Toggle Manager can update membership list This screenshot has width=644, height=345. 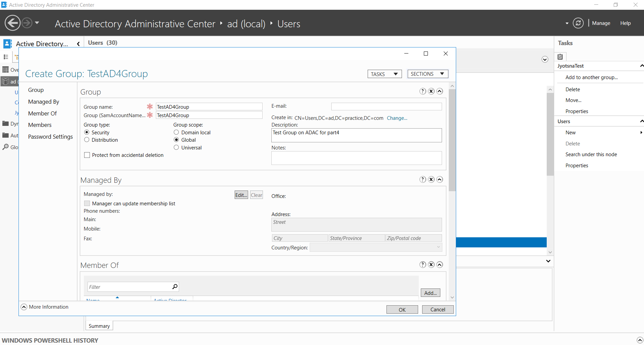pyautogui.click(x=87, y=204)
